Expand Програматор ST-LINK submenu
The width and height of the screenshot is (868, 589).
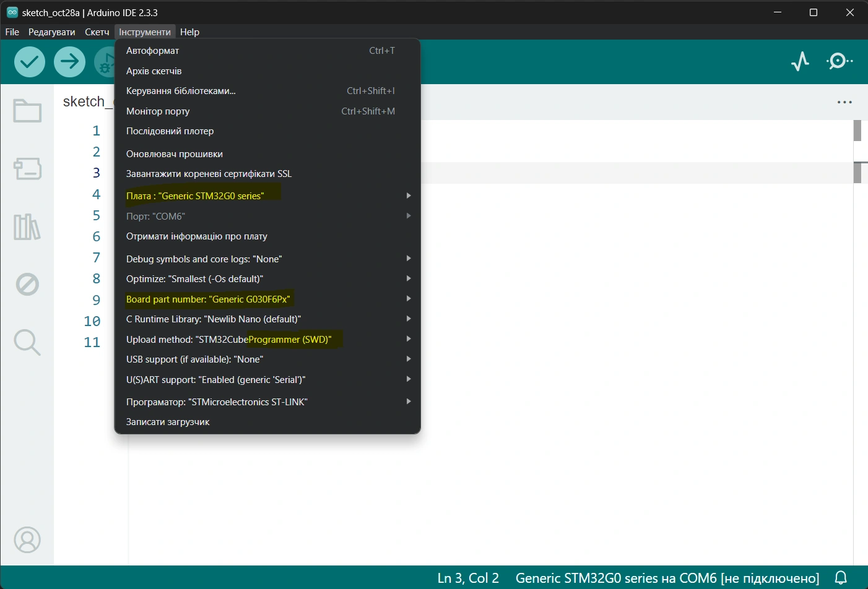click(x=267, y=402)
